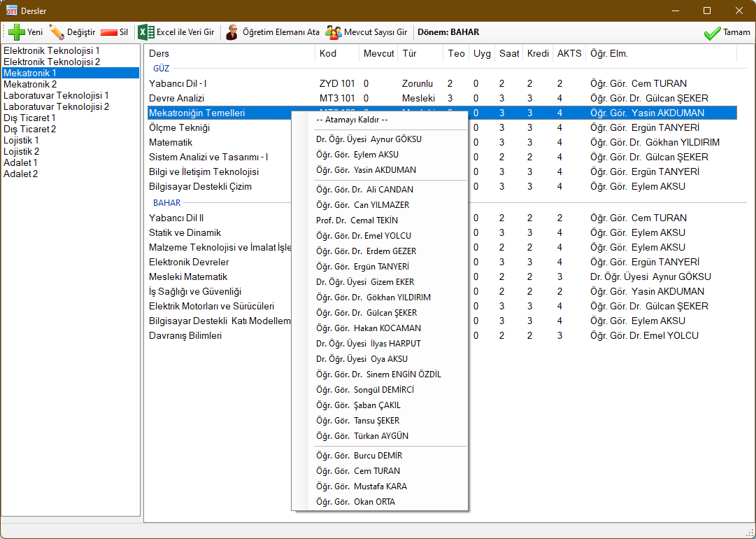Click the AKTS column header
Viewport: 756px width, 539px height.
pyautogui.click(x=569, y=54)
